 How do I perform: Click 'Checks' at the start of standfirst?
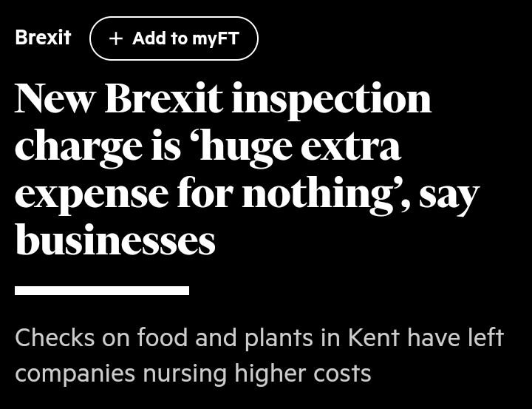coord(55,338)
